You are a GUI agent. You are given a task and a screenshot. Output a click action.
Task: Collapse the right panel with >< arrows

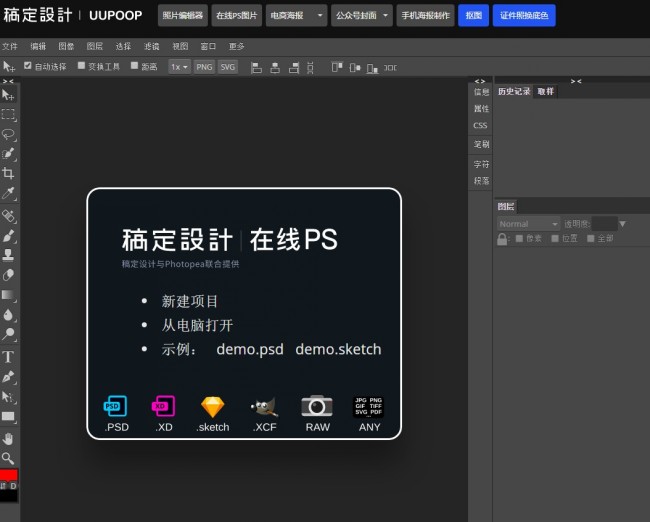coord(576,81)
